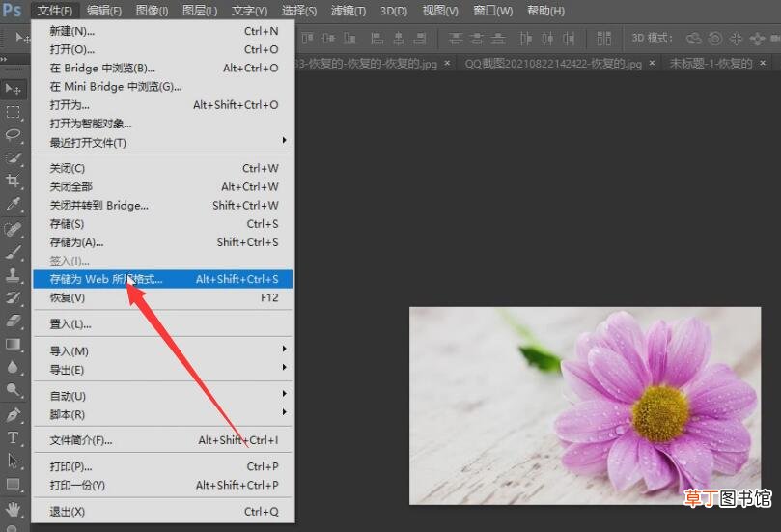
Task: Select the Pen tool
Action: (13, 414)
